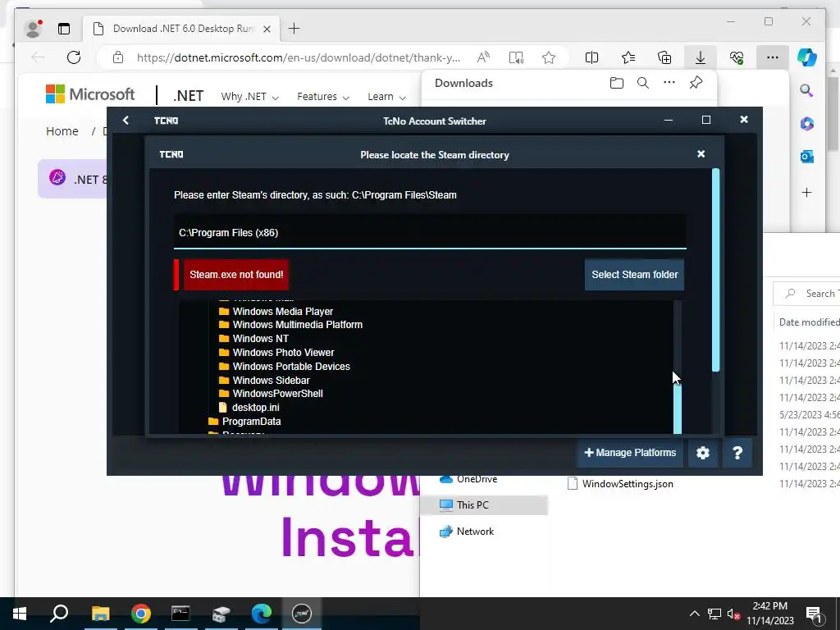Click Edge downloads toolbar icon

(701, 57)
